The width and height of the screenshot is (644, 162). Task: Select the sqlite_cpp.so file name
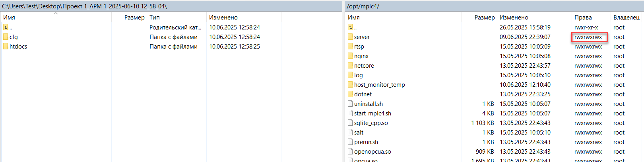tap(371, 123)
